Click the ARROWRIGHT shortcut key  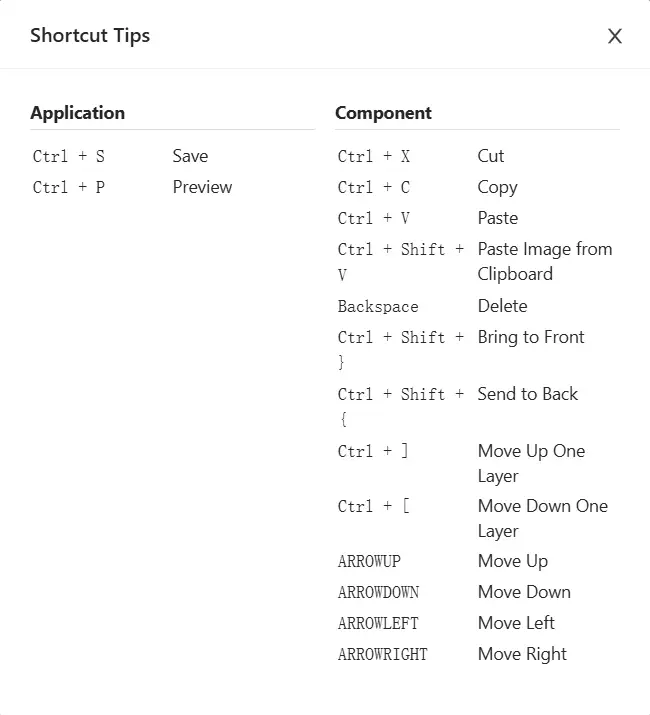point(382,654)
